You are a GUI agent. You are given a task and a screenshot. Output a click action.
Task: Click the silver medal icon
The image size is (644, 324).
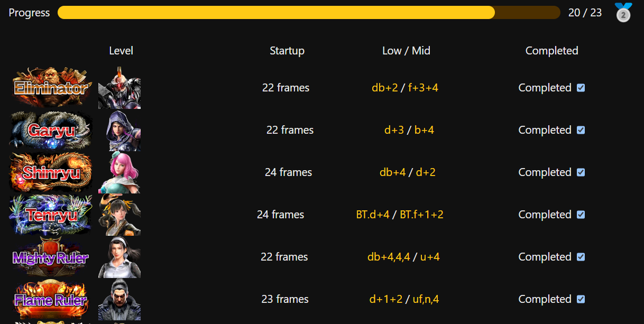pos(623,12)
